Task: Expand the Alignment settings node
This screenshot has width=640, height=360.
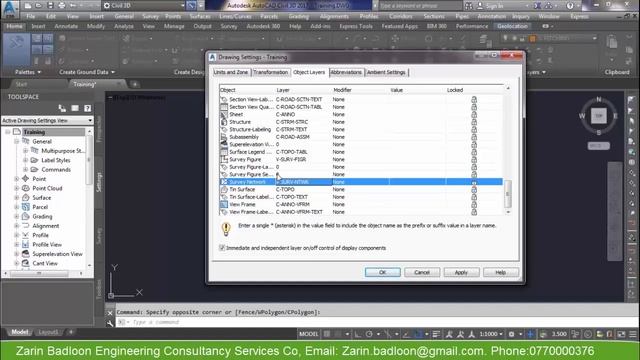Action: (17, 226)
